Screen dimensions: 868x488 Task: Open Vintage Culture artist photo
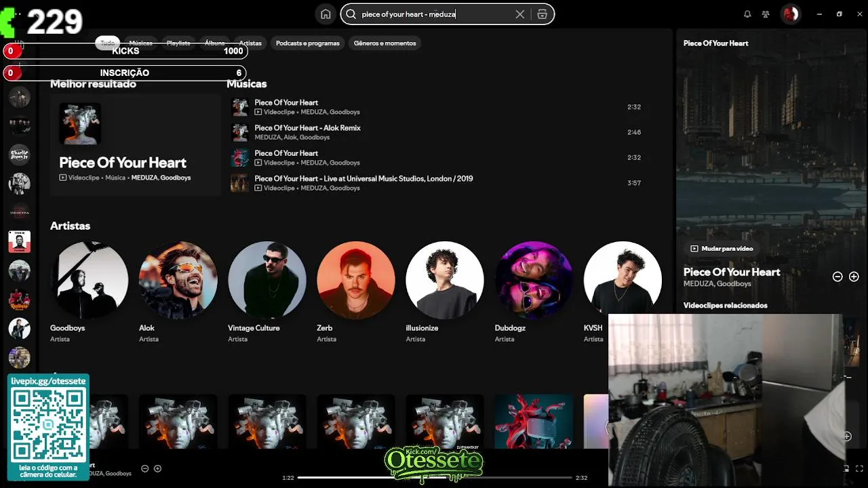[x=267, y=280]
